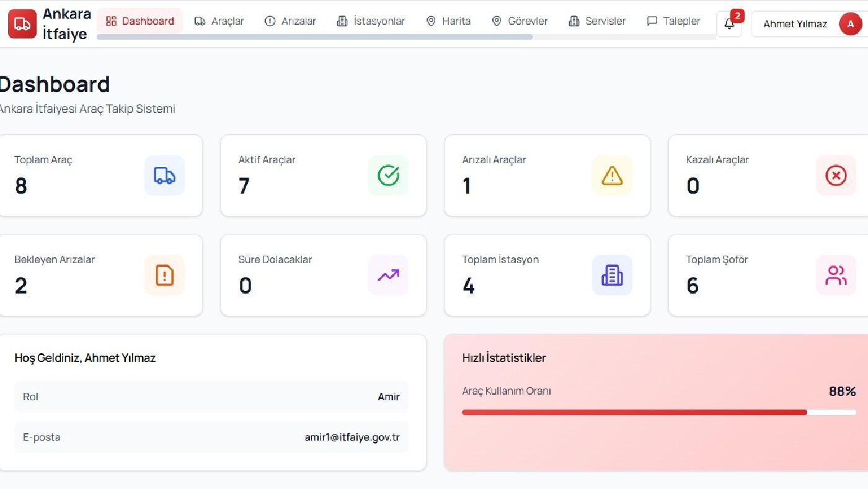Select the Görevler navigation item
Image resolution: width=868 pixels, height=489 pixels.
tap(519, 21)
